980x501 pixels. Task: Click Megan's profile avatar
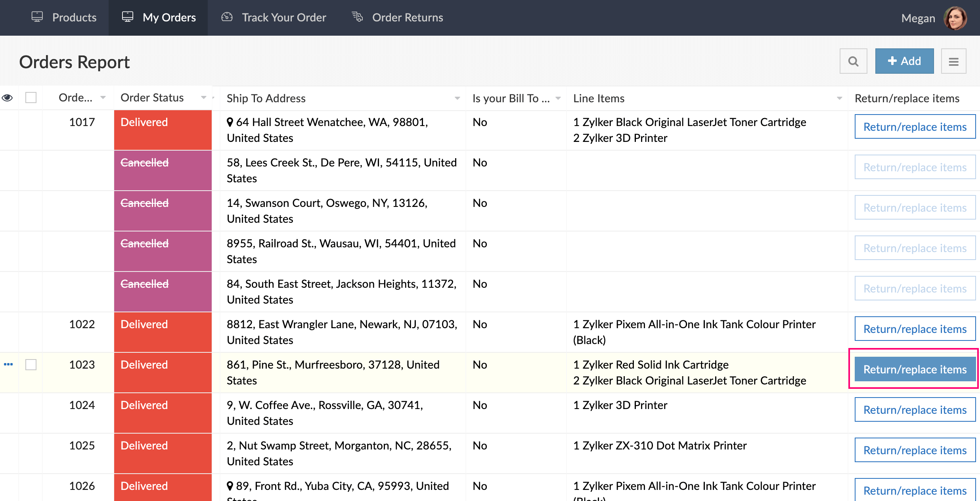pos(955,18)
